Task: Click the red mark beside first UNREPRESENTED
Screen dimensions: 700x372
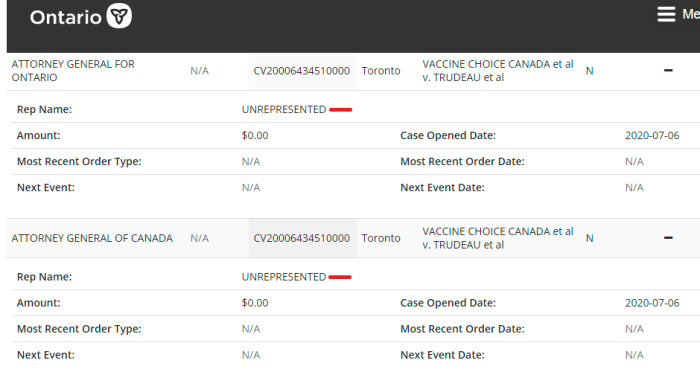Action: tap(341, 109)
